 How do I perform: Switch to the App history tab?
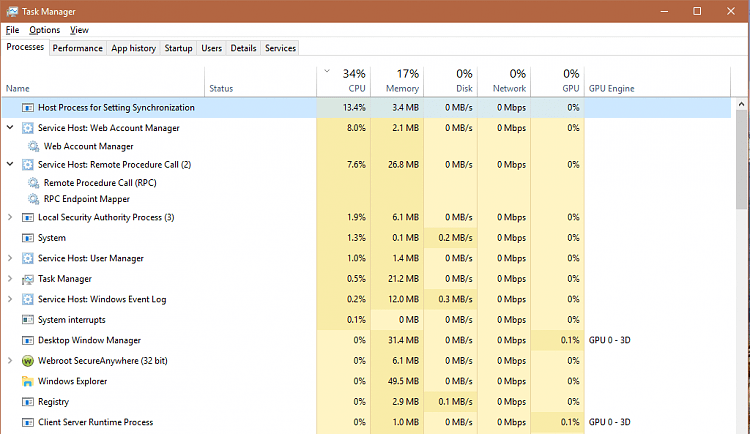point(133,48)
